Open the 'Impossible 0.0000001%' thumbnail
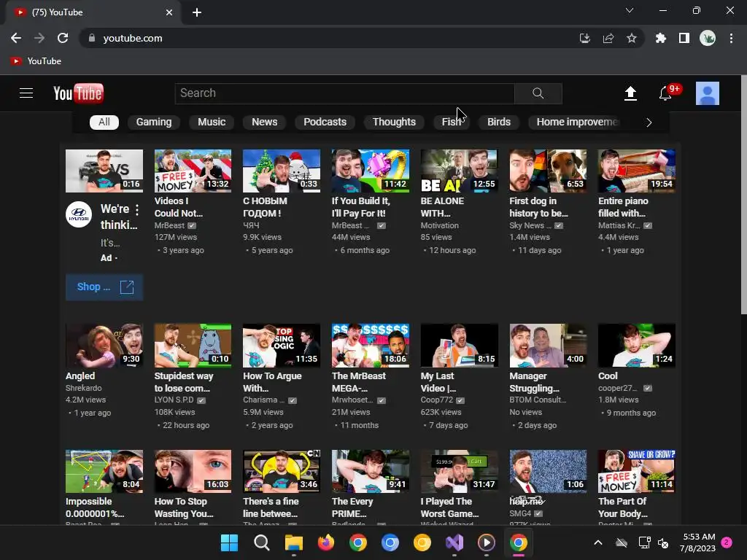The height and width of the screenshot is (560, 747). (x=104, y=472)
